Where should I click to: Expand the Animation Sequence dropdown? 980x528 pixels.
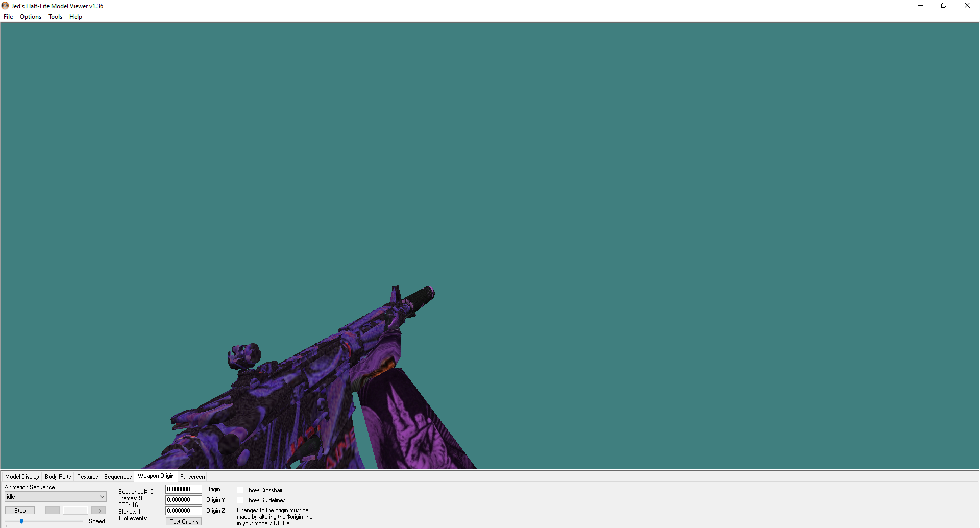(56, 497)
